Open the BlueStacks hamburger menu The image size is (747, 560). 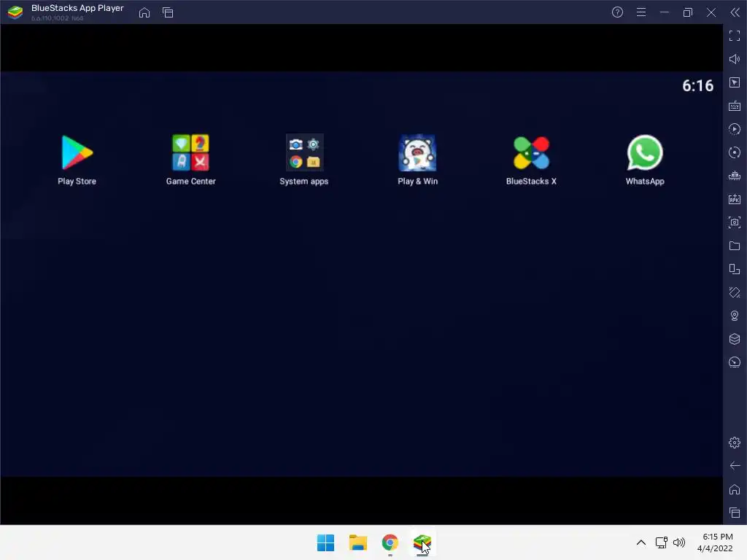pos(641,12)
